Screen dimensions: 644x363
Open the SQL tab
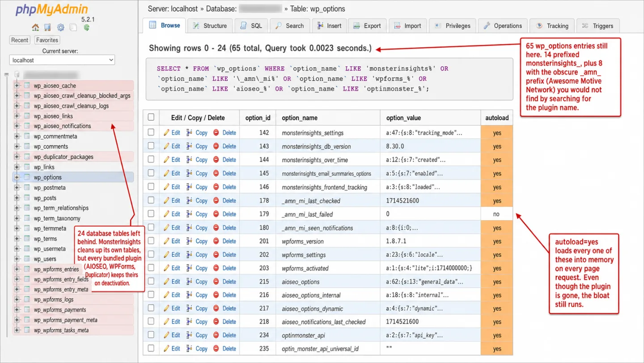pos(251,26)
